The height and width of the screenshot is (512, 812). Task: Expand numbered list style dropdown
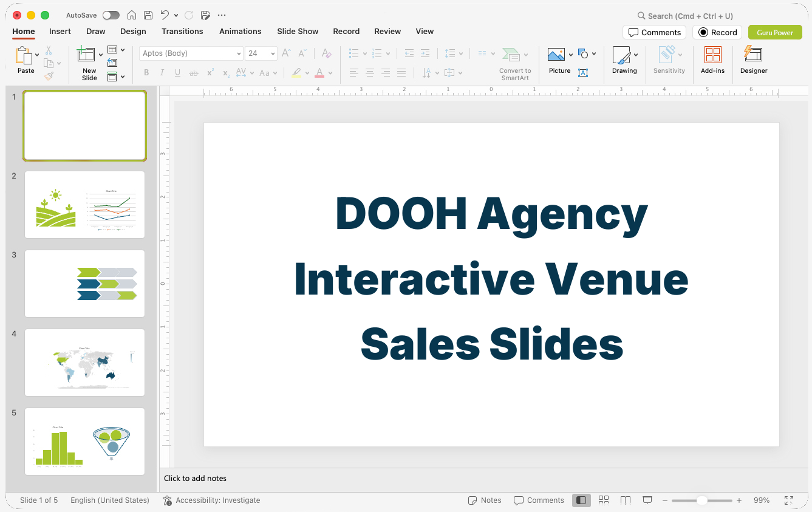(x=387, y=53)
